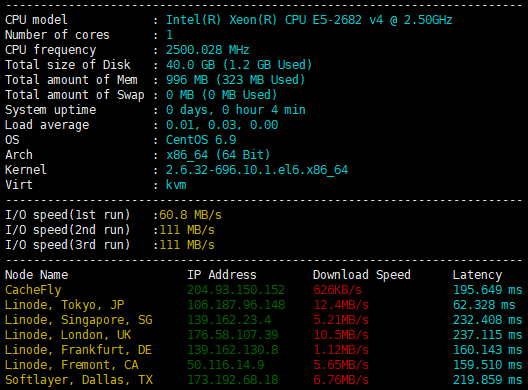The height and width of the screenshot is (390, 528).
Task: Select the 237.115 ms London latency
Action: point(488,335)
